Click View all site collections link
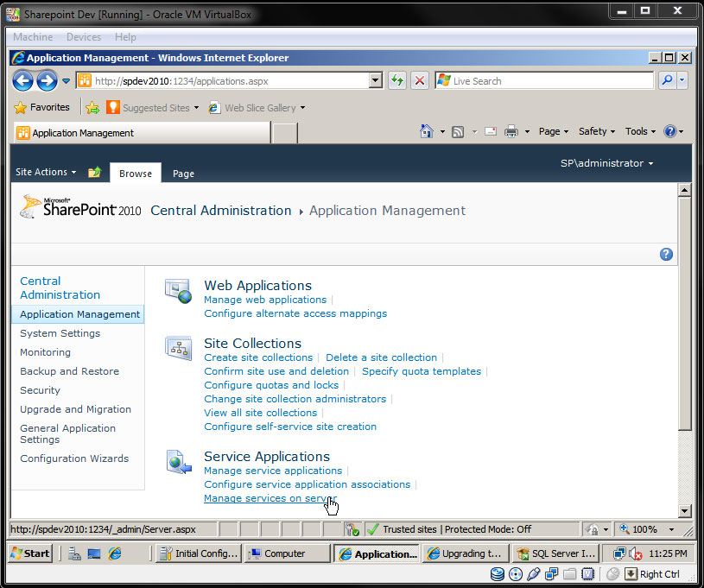 pyautogui.click(x=260, y=413)
